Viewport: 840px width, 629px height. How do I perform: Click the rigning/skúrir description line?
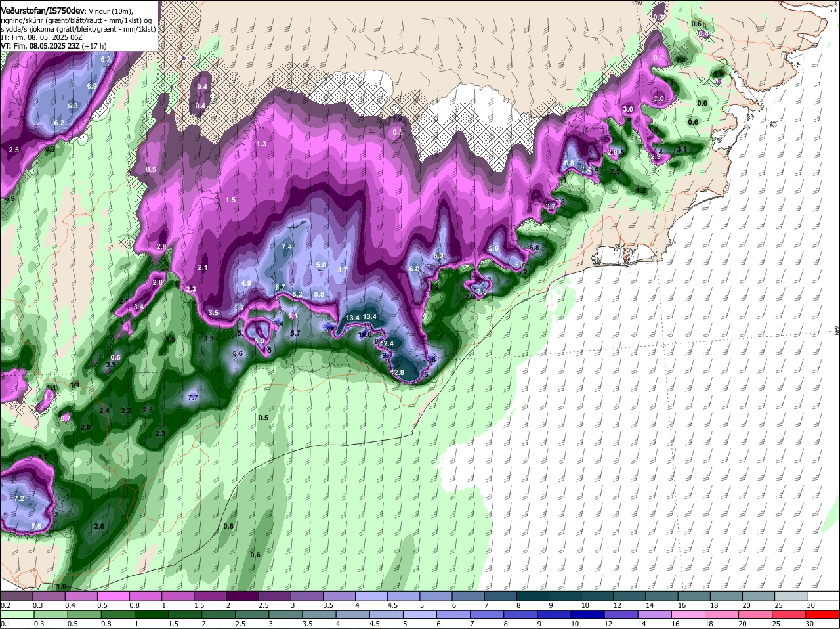pos(76,20)
